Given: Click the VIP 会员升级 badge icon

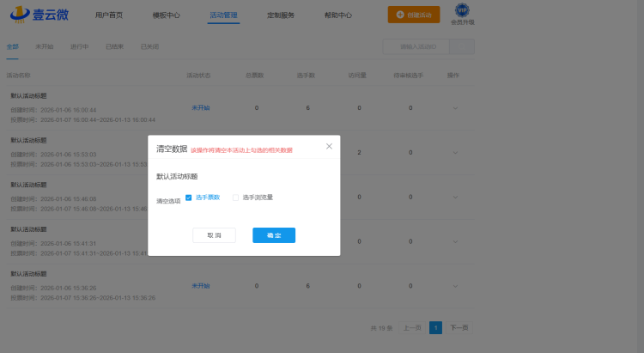Looking at the screenshot, I should click(x=462, y=10).
